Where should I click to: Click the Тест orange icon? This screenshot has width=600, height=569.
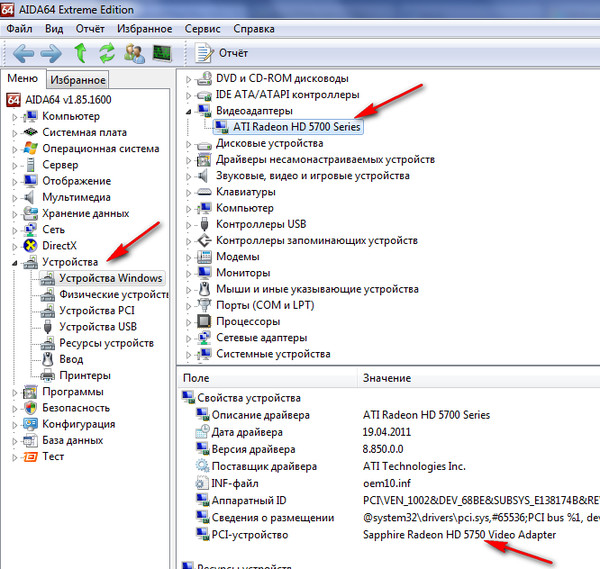tap(30, 456)
